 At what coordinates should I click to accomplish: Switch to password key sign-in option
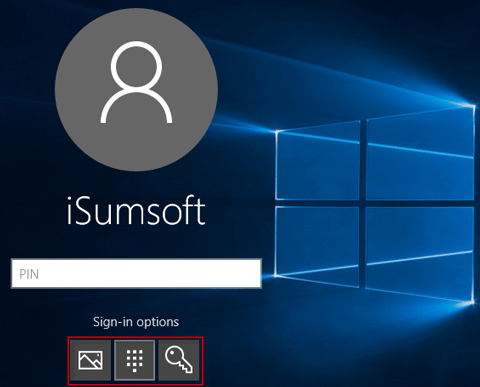coord(179,360)
